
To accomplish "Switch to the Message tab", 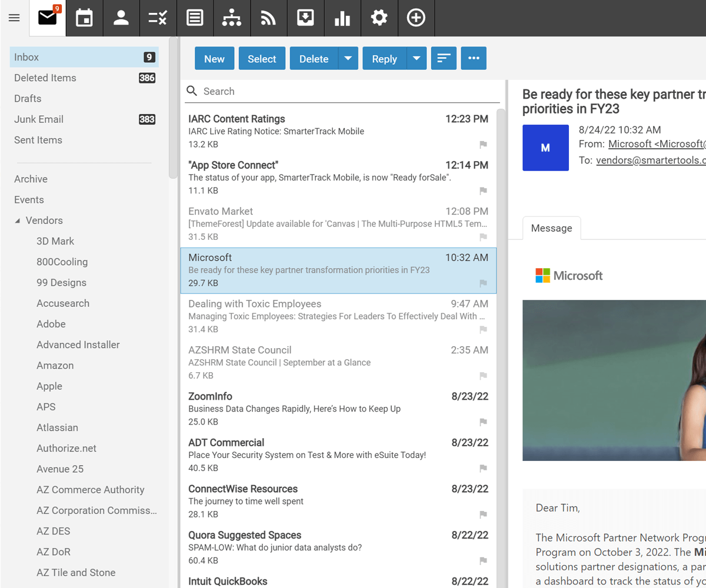I will (551, 228).
